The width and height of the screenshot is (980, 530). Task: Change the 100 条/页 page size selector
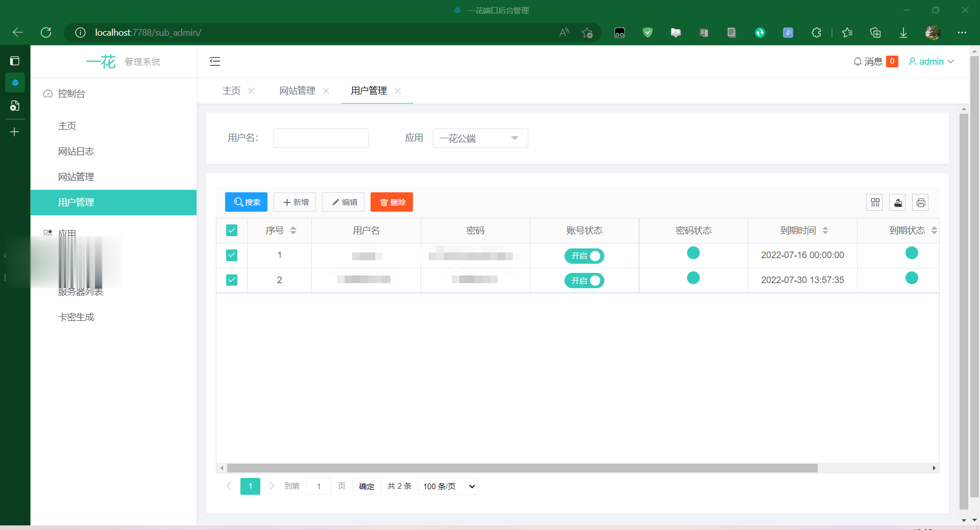[448, 486]
